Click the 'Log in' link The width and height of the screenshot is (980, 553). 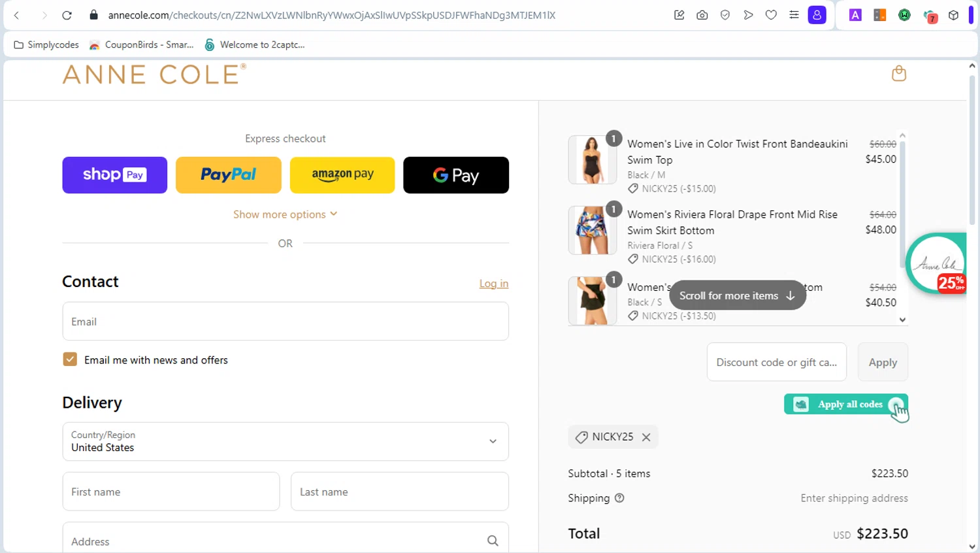coord(494,284)
